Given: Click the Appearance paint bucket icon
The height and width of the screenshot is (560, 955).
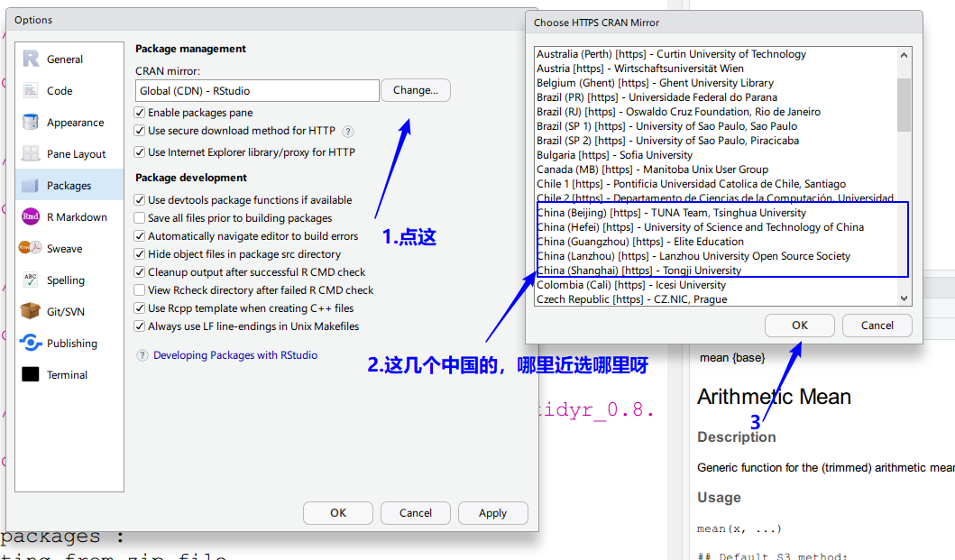Looking at the screenshot, I should point(31,123).
